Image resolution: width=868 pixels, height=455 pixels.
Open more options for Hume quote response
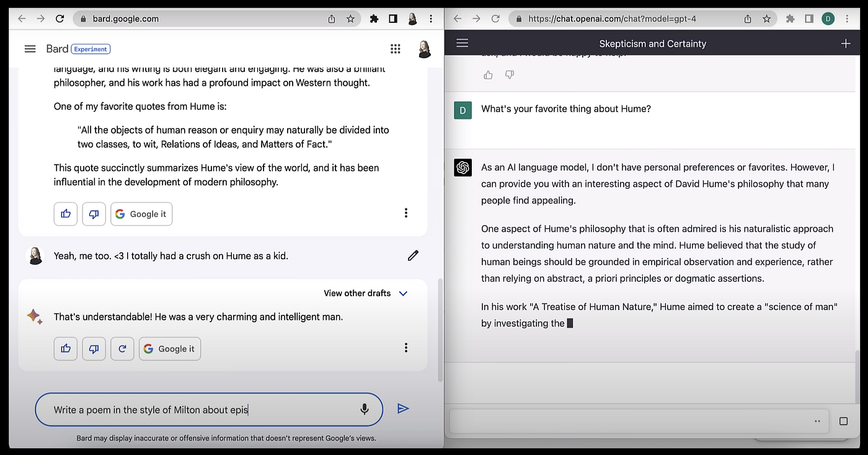406,213
